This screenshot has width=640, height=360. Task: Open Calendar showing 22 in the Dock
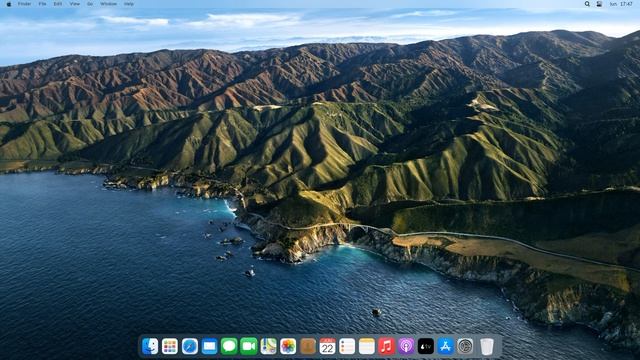(x=327, y=347)
